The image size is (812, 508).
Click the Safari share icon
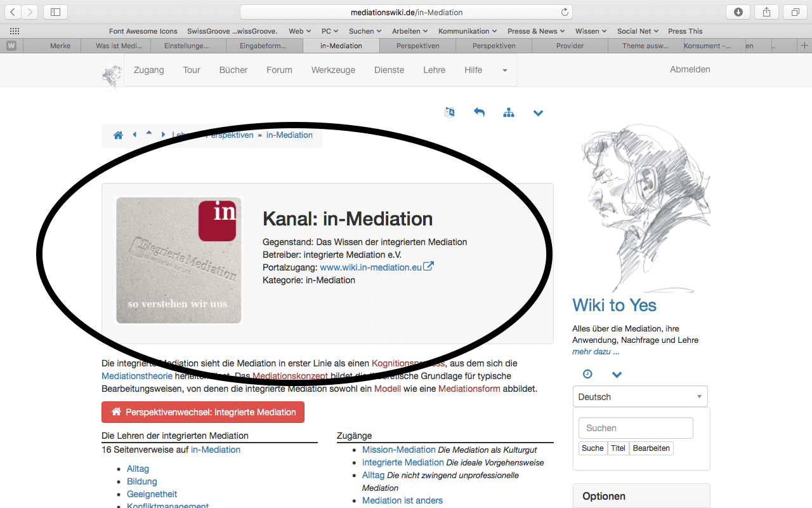[x=766, y=12]
